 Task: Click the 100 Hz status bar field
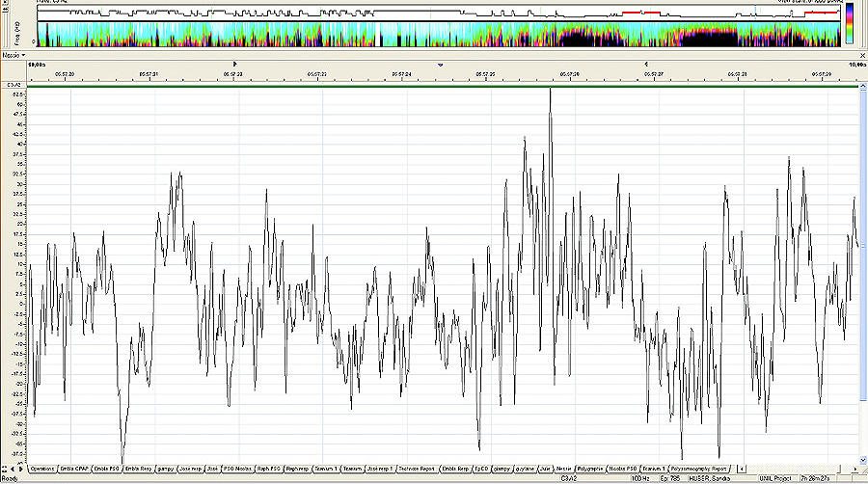[x=638, y=478]
